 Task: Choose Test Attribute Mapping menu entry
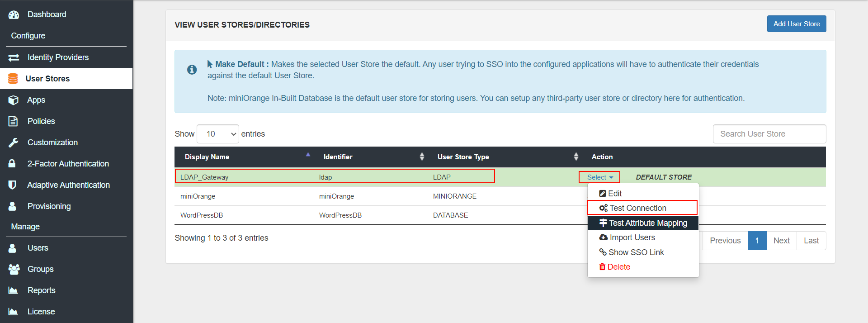coord(643,223)
